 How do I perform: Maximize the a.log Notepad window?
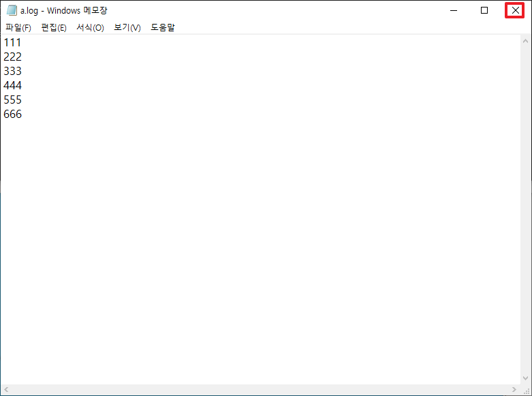coord(484,10)
